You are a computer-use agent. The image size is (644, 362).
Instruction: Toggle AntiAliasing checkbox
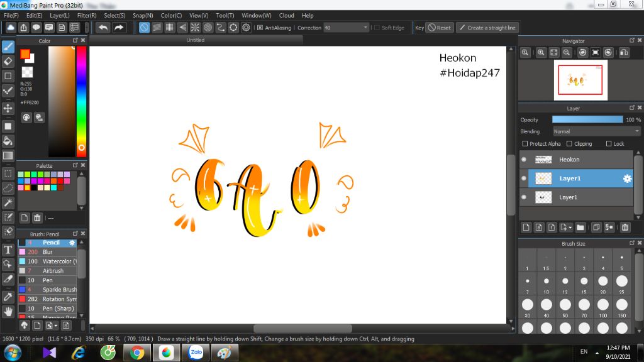pos(260,28)
